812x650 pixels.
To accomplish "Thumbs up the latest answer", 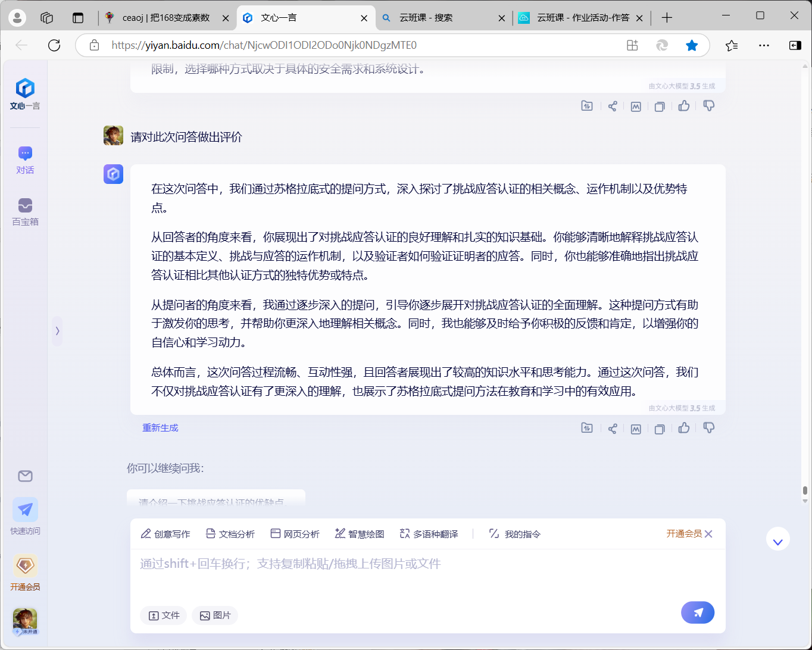I will [684, 428].
